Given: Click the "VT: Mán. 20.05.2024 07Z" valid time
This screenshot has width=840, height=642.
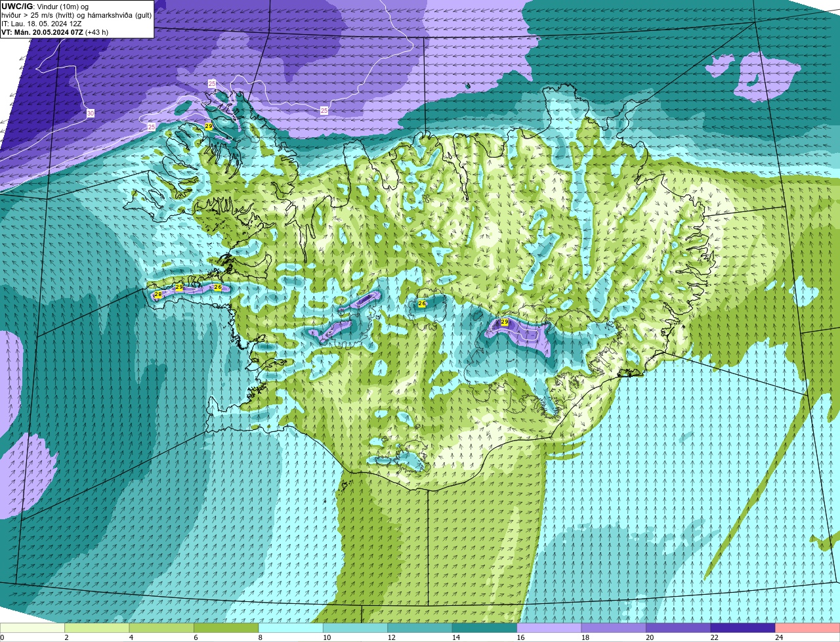Looking at the screenshot, I should coord(43,32).
